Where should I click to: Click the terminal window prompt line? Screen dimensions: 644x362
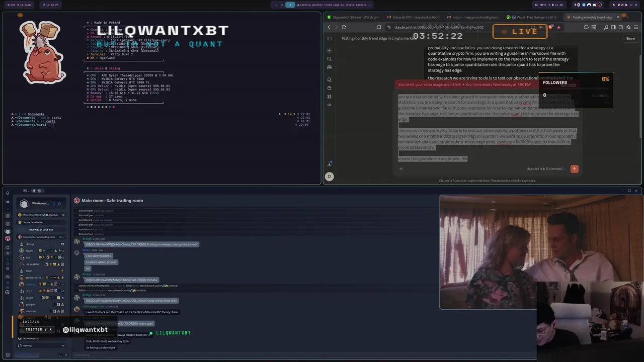[33, 125]
